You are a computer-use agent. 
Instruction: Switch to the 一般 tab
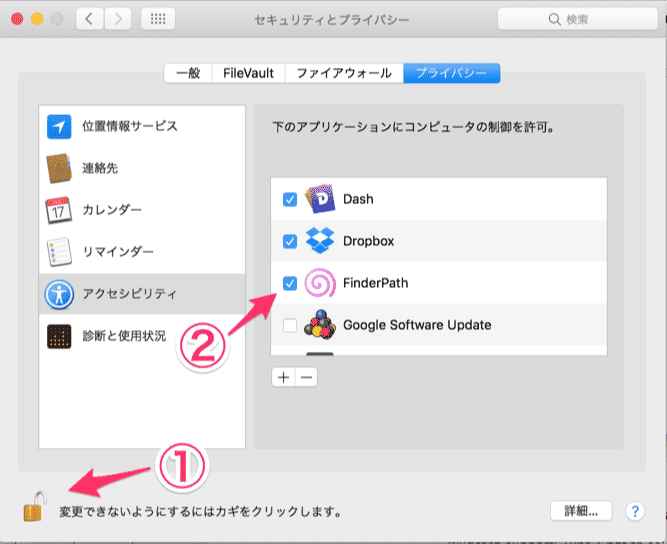pyautogui.click(x=188, y=73)
